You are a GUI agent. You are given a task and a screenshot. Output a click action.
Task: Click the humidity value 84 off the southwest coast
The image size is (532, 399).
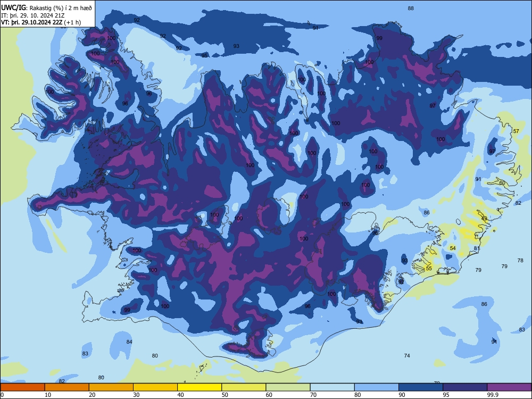coord(129,342)
